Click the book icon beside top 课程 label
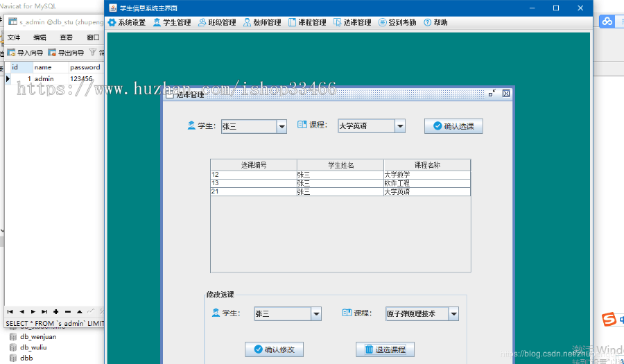The height and width of the screenshot is (364, 624). (302, 125)
